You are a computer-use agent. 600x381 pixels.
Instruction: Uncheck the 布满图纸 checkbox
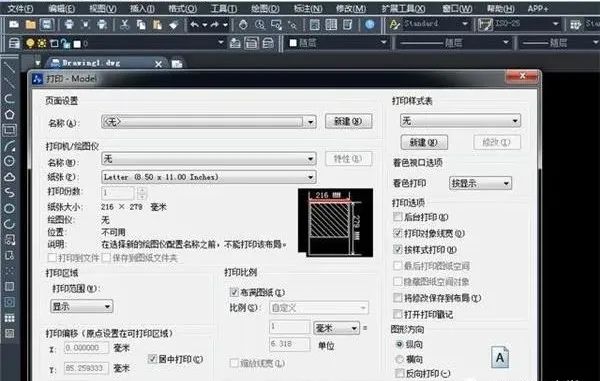click(234, 292)
